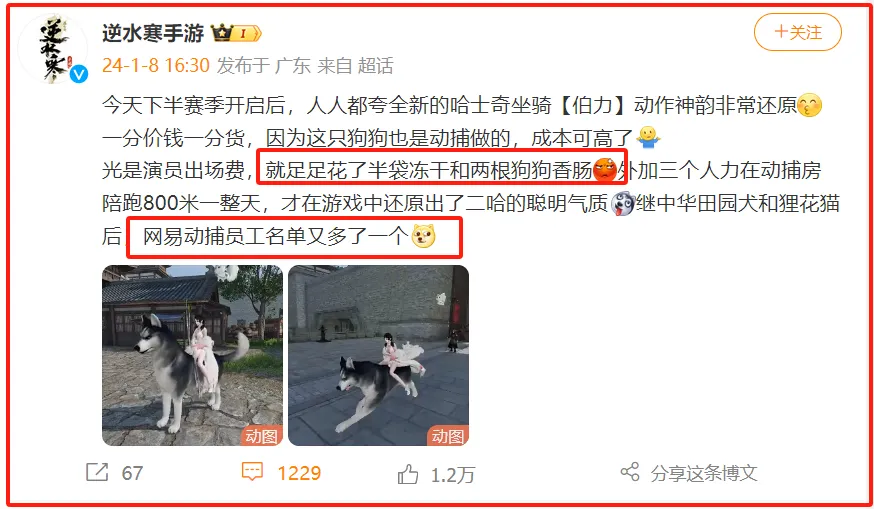Viewport: 874px width, 509px height.
Task: Click the blue verified badge on avatar
Action: tap(79, 74)
